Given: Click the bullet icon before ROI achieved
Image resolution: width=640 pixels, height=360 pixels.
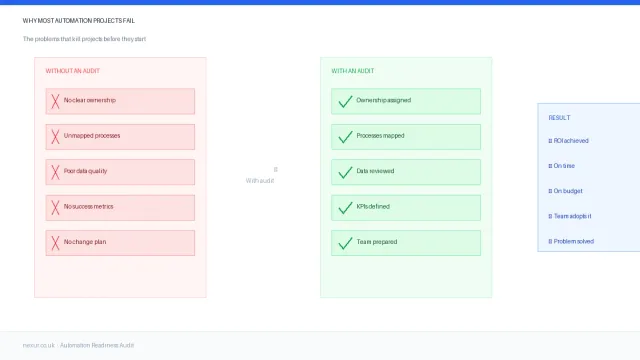Looking at the screenshot, I should click(550, 141).
